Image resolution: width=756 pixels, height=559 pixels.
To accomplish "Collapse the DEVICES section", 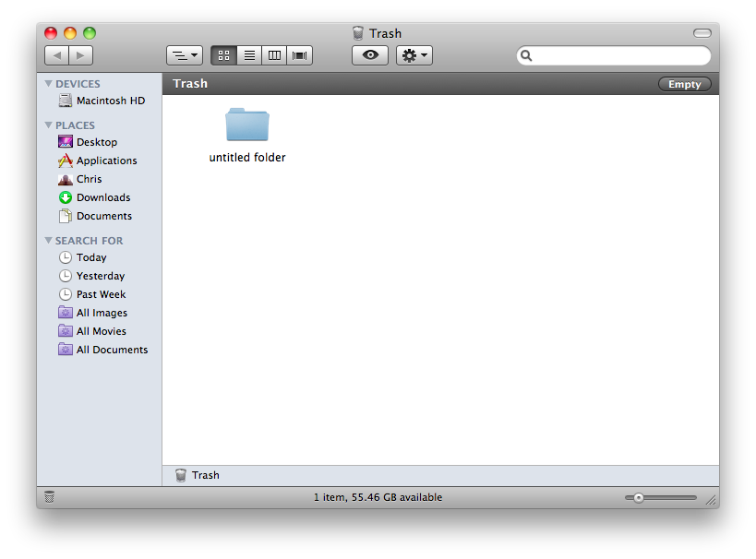I will coord(48,83).
